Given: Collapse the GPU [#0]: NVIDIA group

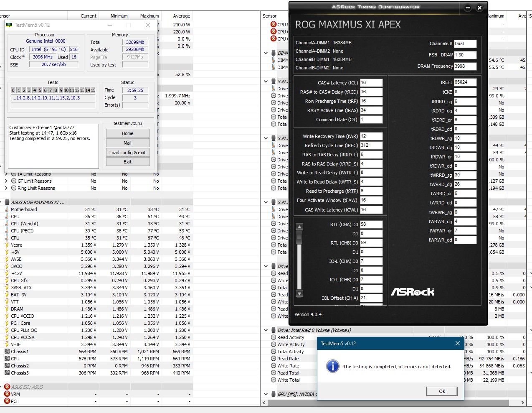Looking at the screenshot, I should 266,394.
